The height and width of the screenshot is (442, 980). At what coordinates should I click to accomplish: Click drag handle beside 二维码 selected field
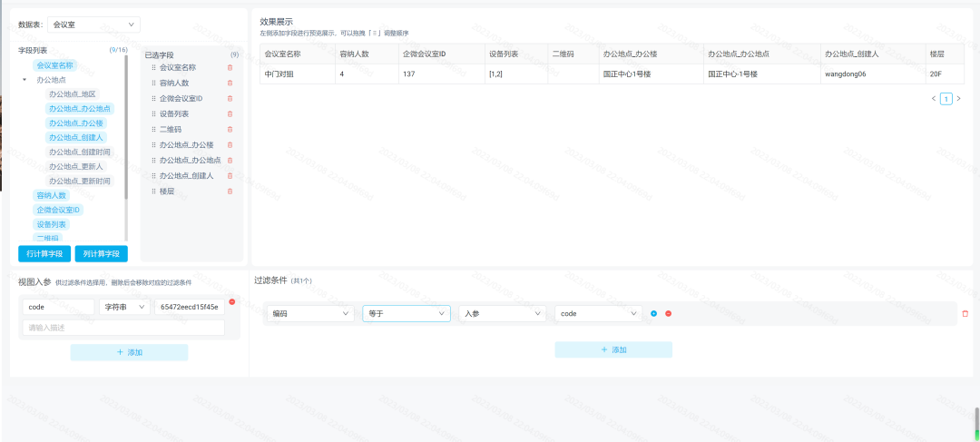tap(153, 130)
